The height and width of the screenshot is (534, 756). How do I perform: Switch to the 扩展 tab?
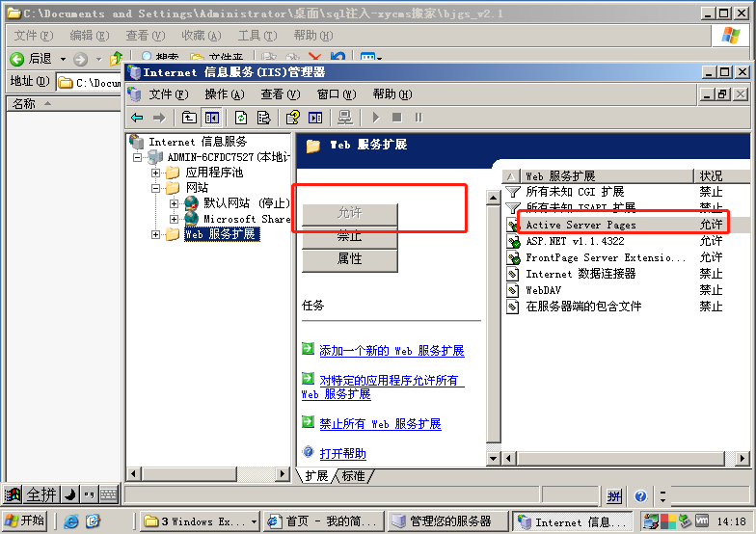coord(316,476)
